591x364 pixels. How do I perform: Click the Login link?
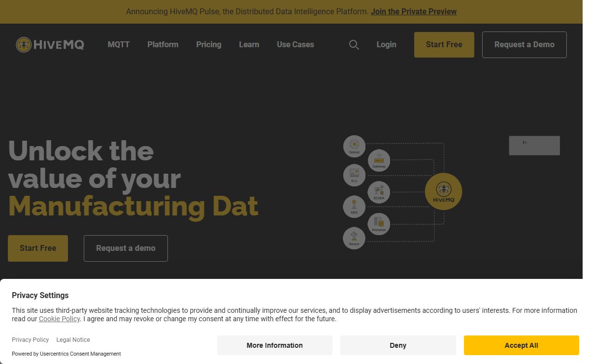pos(387,44)
